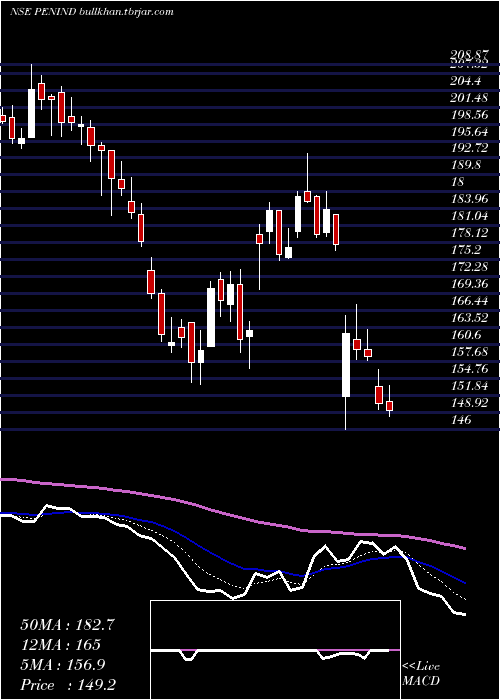The image size is (500, 700).
Task: Click inside the MACD histogram box
Action: [x=275, y=650]
